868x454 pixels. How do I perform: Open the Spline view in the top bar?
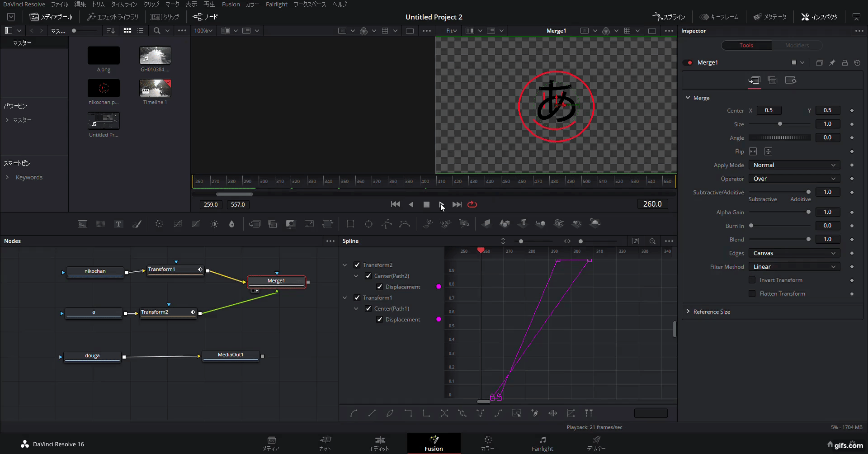click(669, 17)
